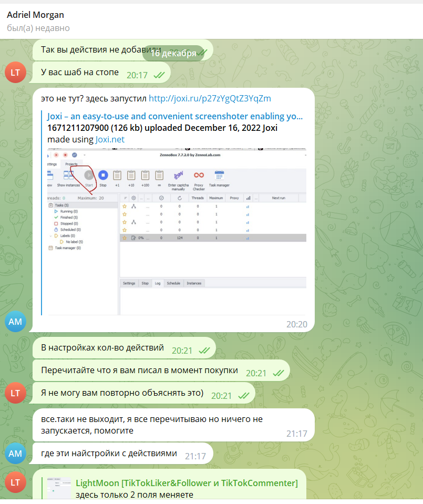Viewport: 423px width, 504px height.
Task: Click +10 clipboard icon in ZennoBox screenshot
Action: 131,176
